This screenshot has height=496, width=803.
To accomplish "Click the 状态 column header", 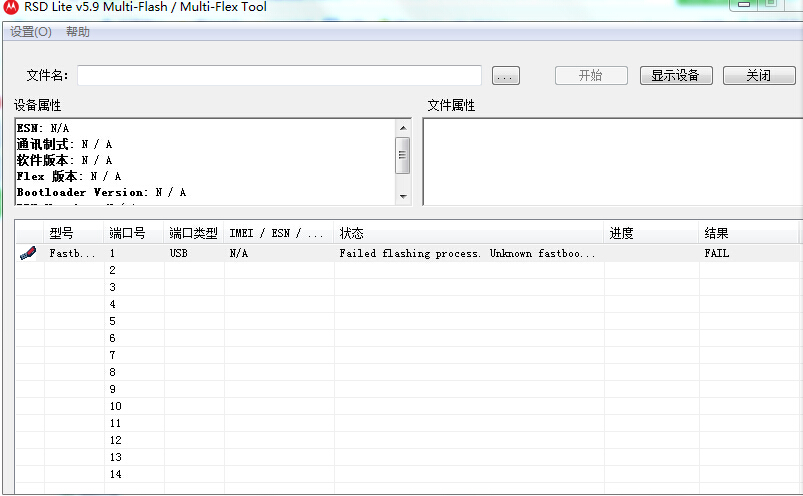I will point(469,233).
